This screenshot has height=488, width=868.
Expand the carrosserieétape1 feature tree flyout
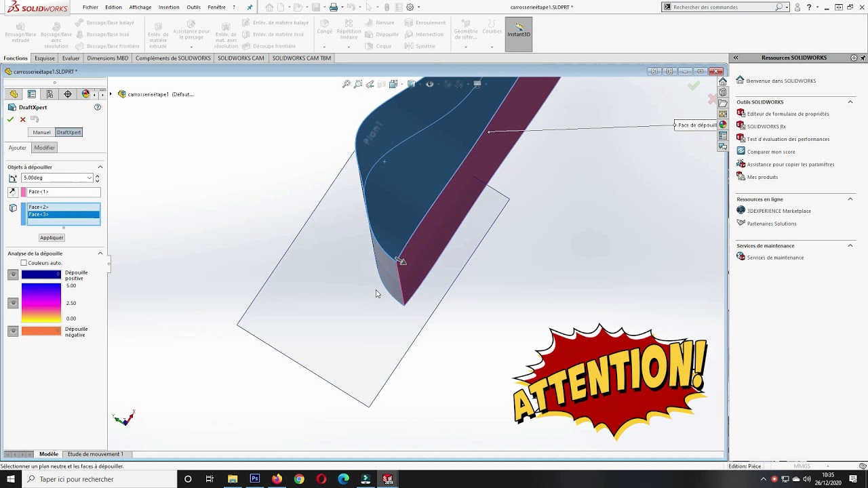coord(111,94)
